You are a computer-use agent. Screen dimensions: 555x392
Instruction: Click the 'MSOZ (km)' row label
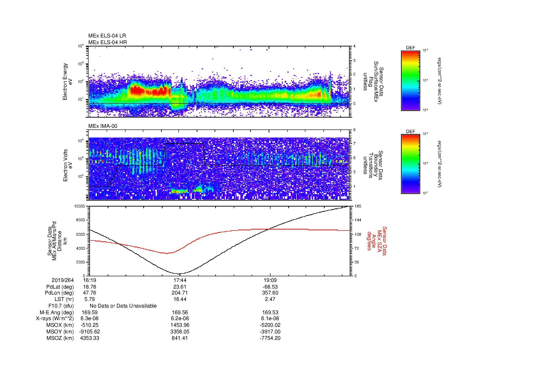(x=60, y=338)
